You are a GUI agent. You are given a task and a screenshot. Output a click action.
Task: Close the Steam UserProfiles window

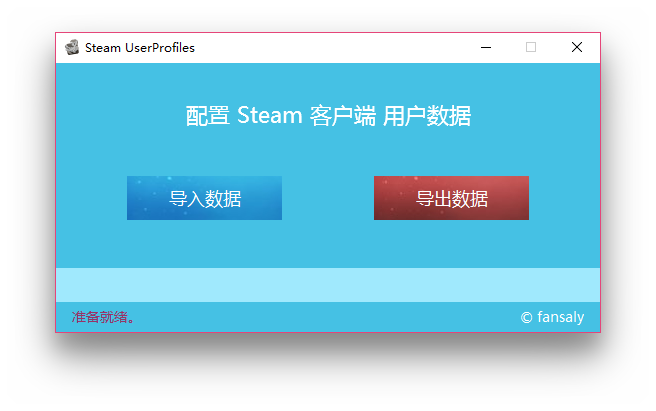point(577,47)
